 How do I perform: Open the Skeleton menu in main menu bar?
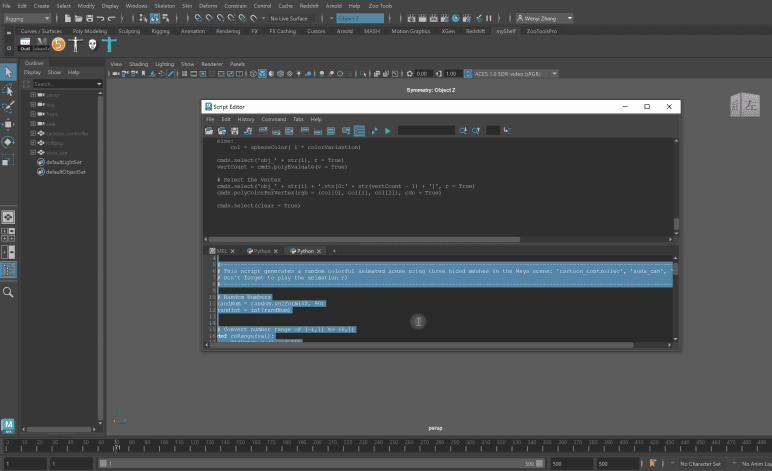(164, 6)
